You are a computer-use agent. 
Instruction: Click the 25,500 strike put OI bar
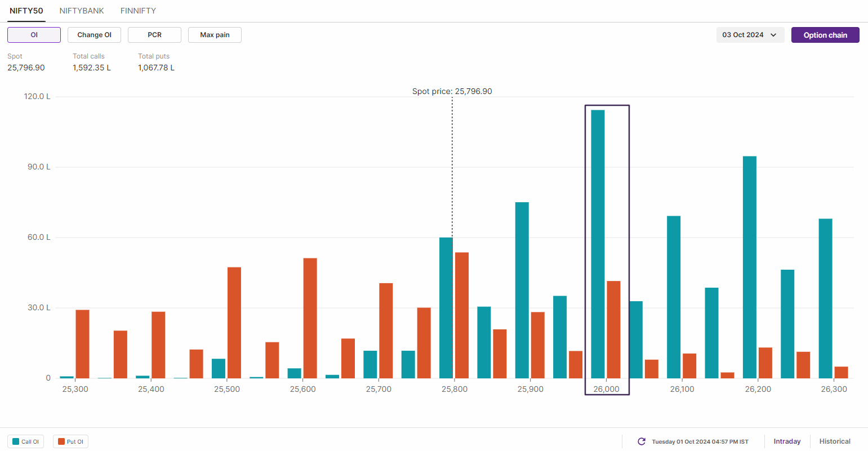click(x=234, y=323)
